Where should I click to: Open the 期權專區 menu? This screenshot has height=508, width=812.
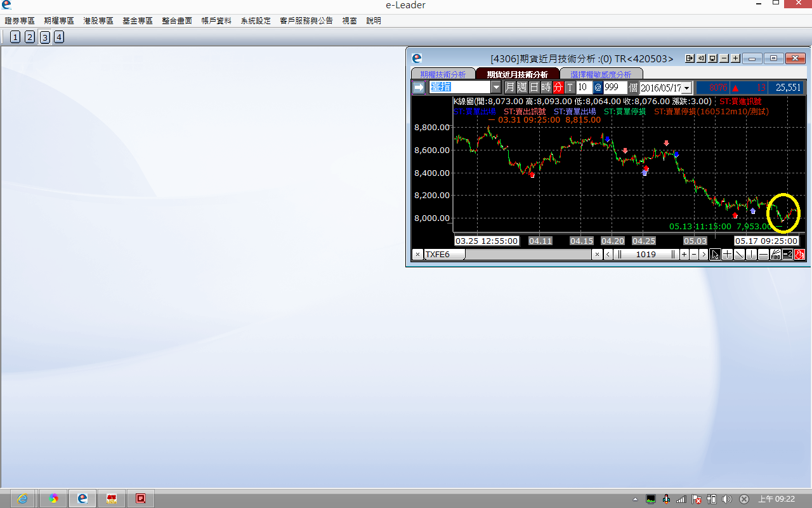pyautogui.click(x=59, y=21)
